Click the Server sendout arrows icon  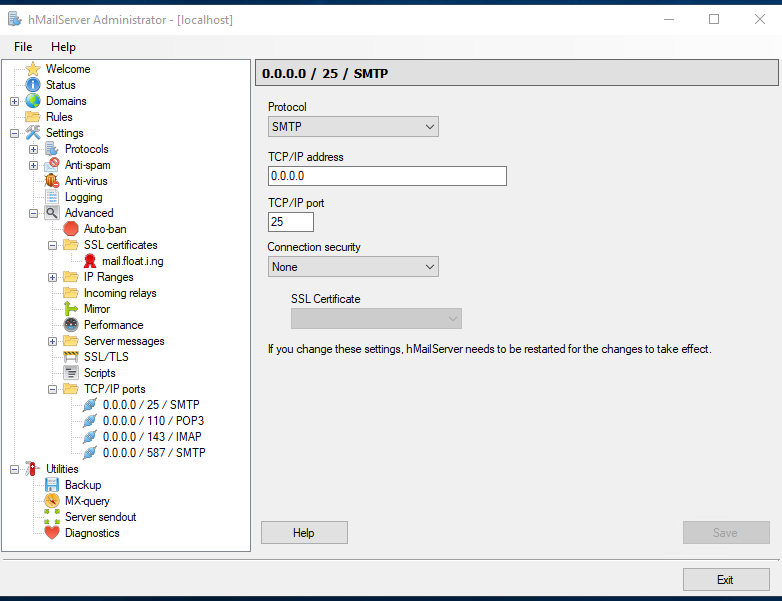point(52,517)
